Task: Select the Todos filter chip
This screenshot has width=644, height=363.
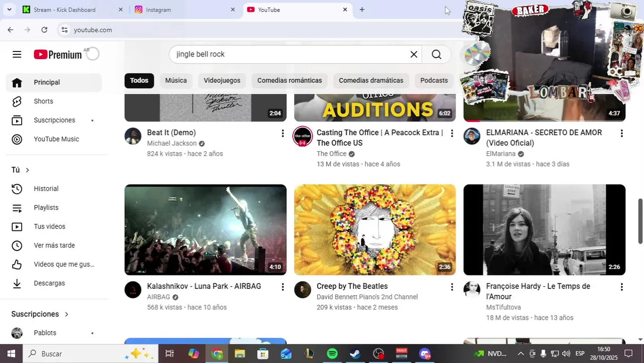Action: (x=139, y=80)
